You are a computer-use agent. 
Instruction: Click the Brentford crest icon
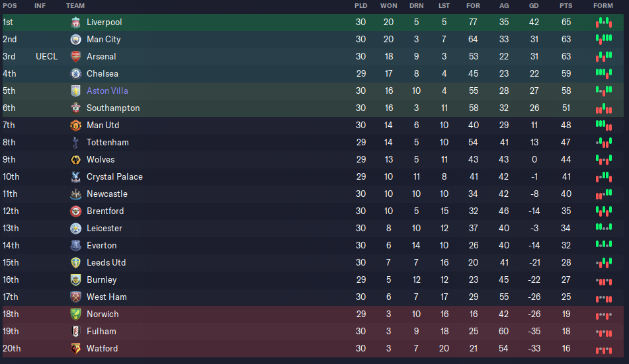[x=75, y=211]
